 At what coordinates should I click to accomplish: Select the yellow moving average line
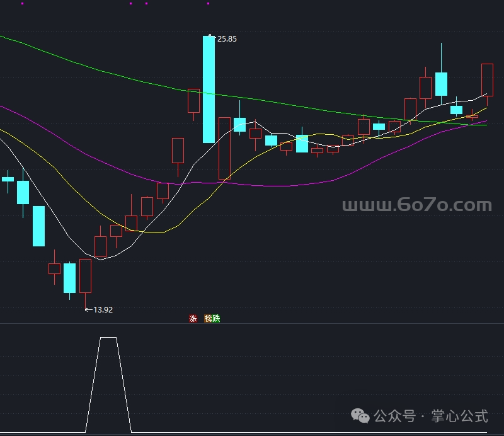(164, 232)
